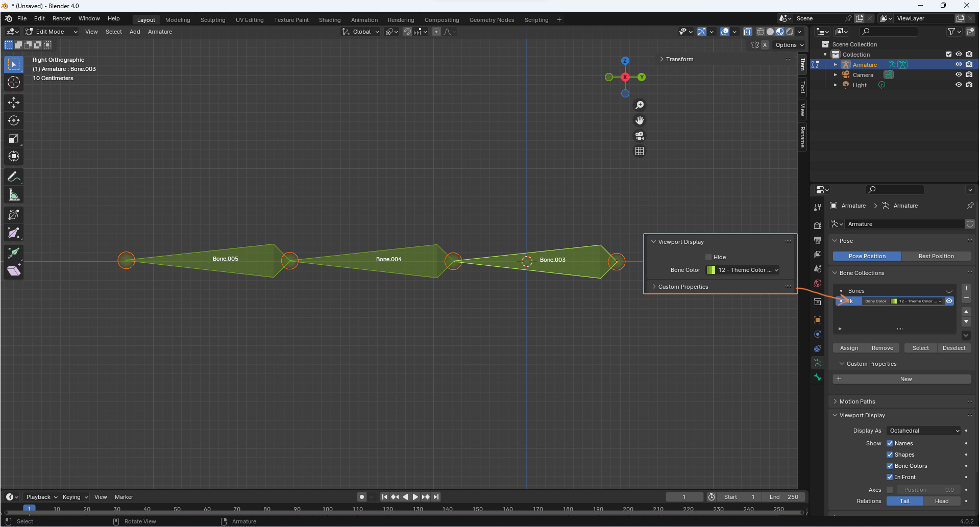Viewport: 980px width, 527px height.
Task: Open Bone Color theme dropdown in popup
Action: pos(743,270)
